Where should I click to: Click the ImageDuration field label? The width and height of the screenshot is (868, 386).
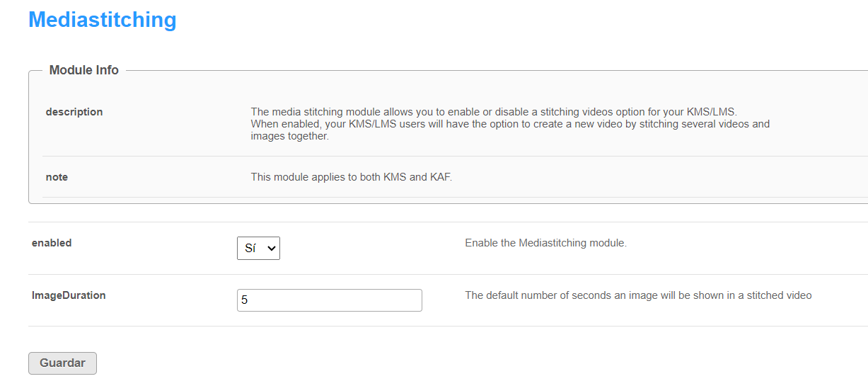(x=69, y=295)
